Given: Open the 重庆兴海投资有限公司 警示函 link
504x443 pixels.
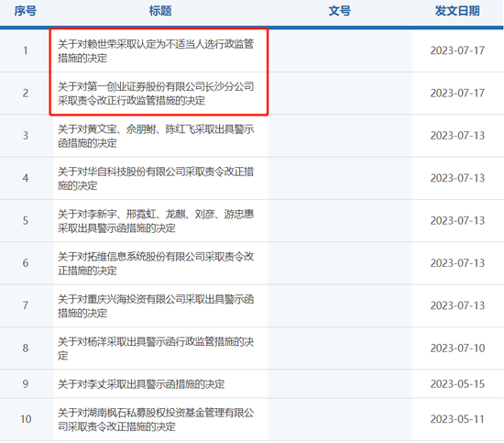Looking at the screenshot, I should click(156, 305).
